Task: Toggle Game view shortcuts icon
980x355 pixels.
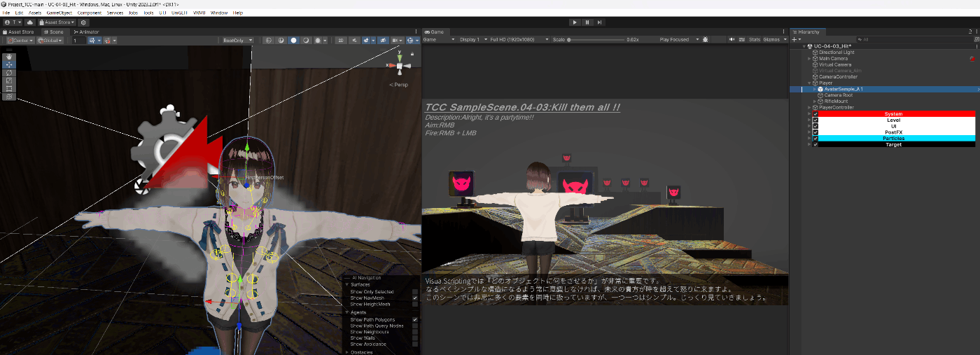Action: tap(741, 39)
